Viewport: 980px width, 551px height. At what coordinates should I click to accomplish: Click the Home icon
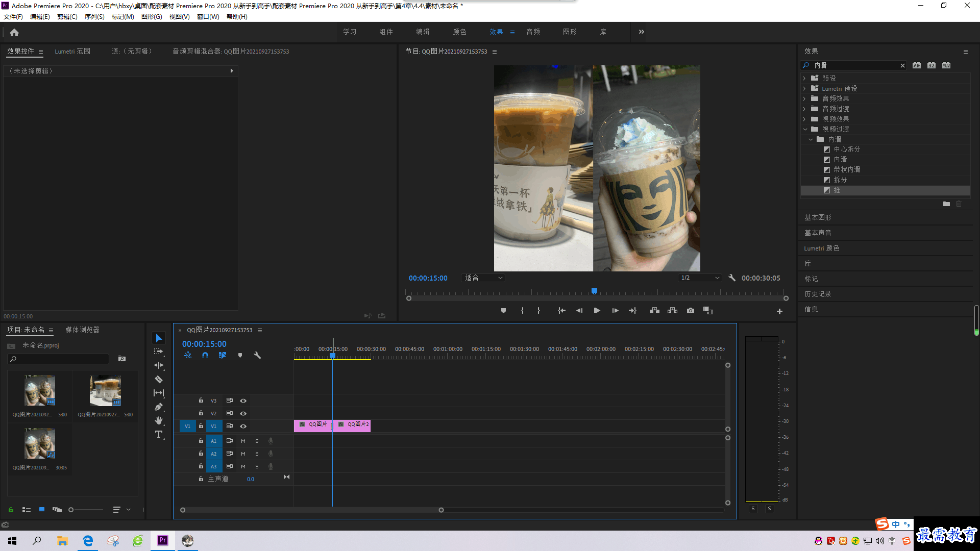(14, 32)
